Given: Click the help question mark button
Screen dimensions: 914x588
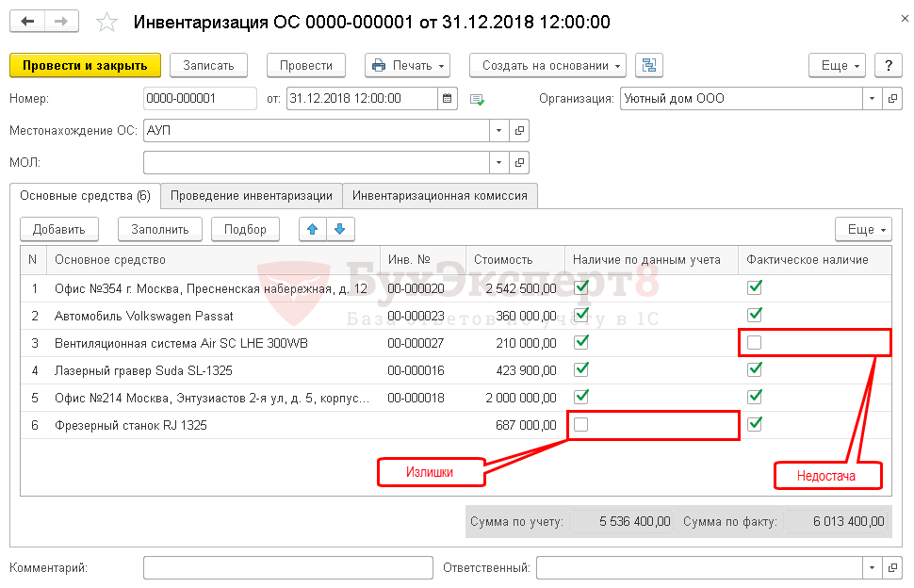Looking at the screenshot, I should [888, 65].
